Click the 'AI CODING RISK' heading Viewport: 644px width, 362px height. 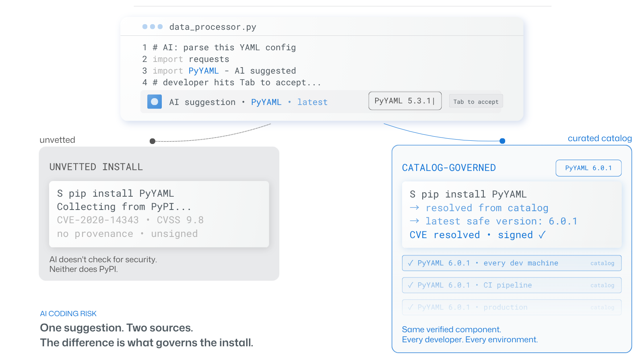tap(68, 313)
